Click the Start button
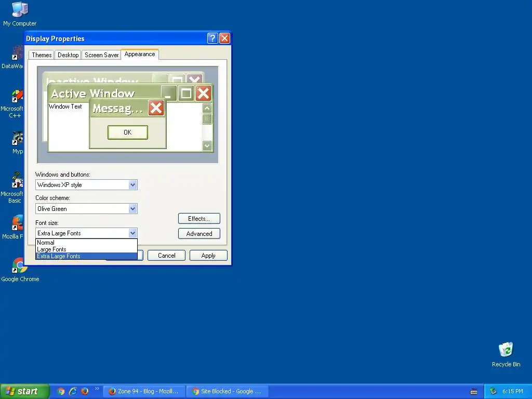This screenshot has width=532, height=399. 24,391
